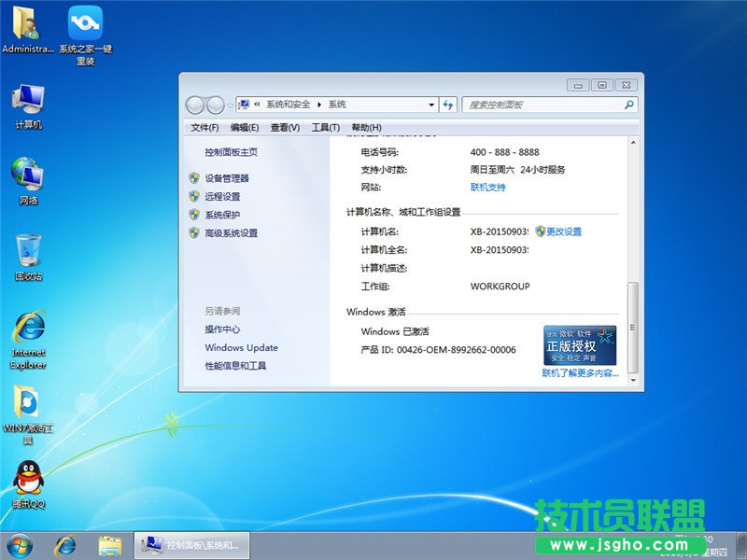Open 计算机 from the desktop
The width and height of the screenshot is (747, 560).
click(27, 98)
